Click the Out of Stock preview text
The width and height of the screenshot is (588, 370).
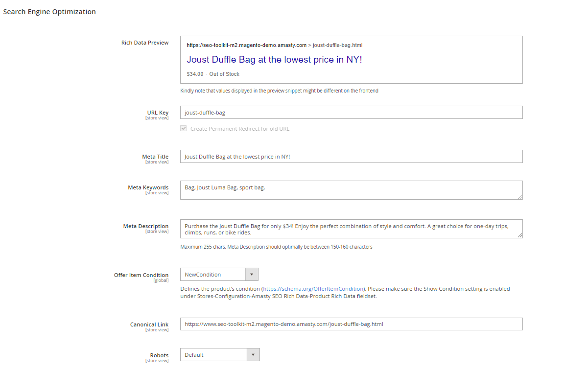click(224, 73)
